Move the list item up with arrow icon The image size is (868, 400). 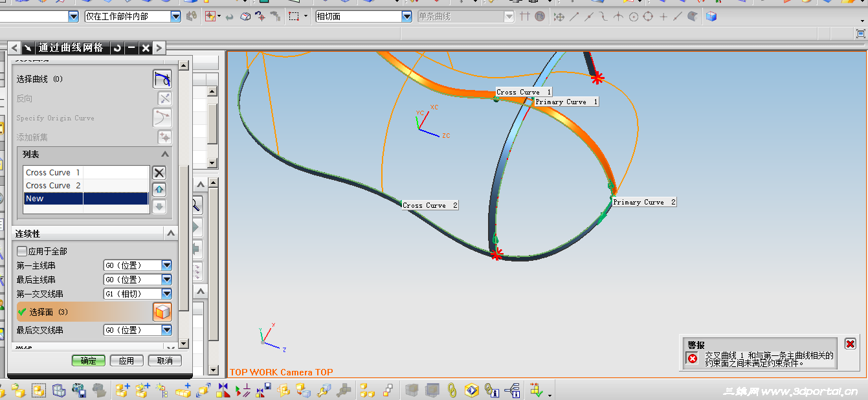159,190
